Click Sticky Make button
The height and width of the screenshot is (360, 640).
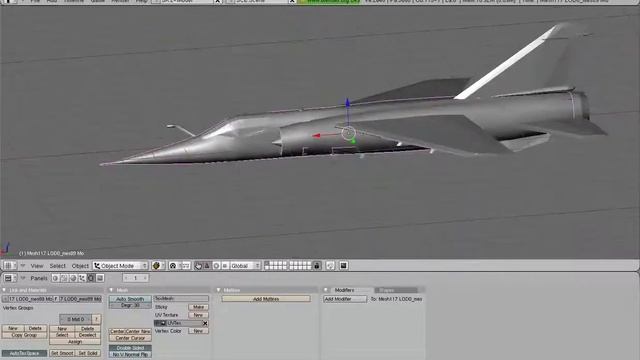click(x=198, y=307)
